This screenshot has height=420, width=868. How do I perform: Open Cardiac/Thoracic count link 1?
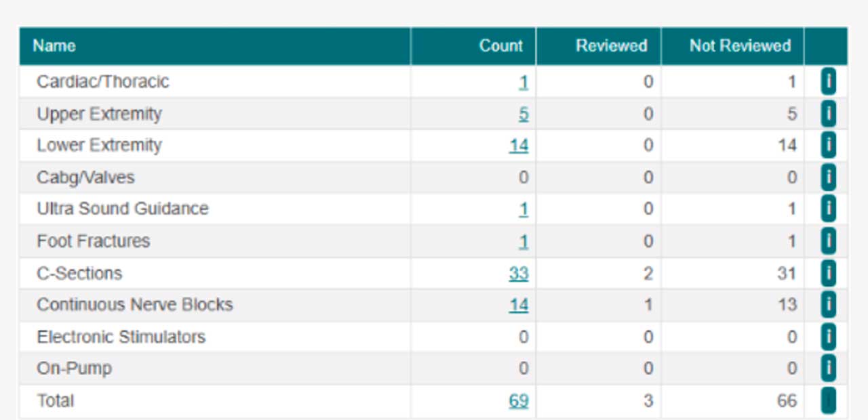click(x=524, y=83)
